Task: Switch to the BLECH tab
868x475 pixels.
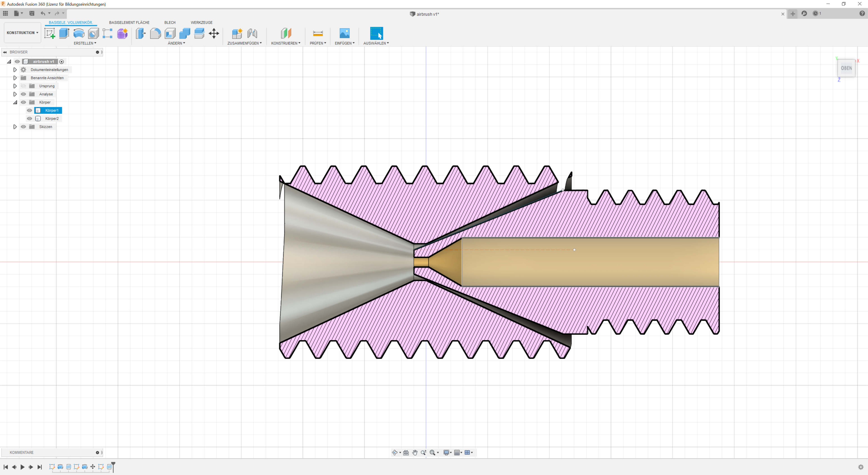Action: tap(170, 23)
